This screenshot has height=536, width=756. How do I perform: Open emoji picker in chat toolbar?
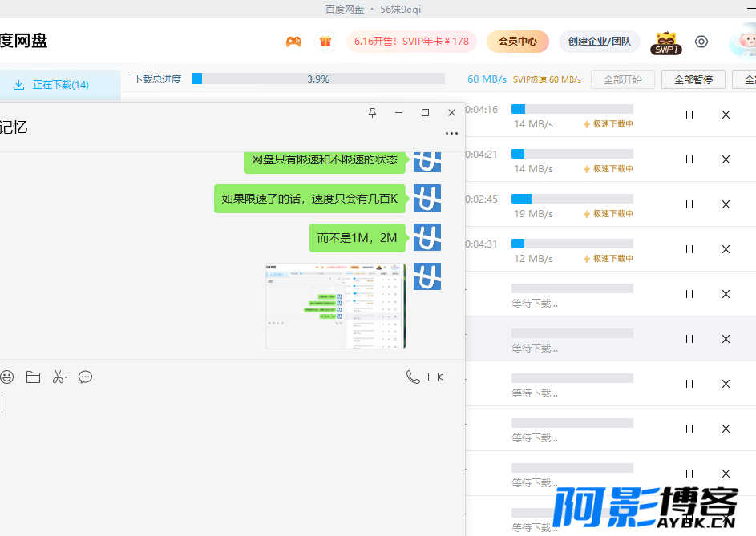6,377
